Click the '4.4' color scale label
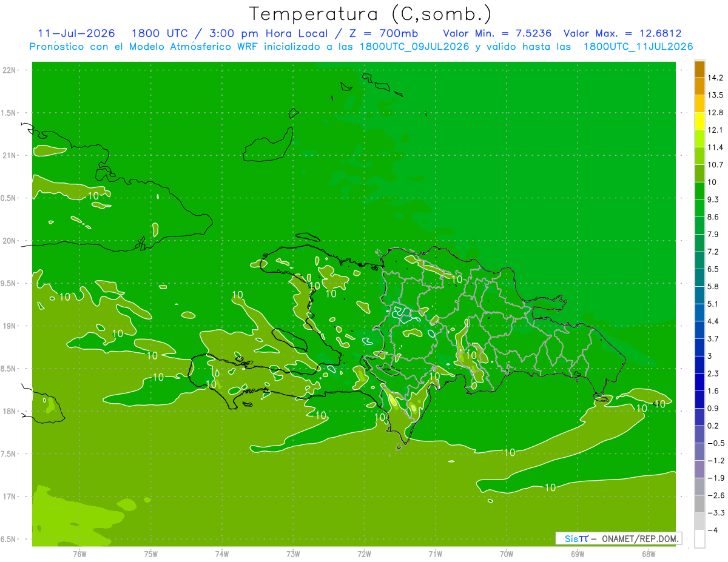 pos(713,321)
